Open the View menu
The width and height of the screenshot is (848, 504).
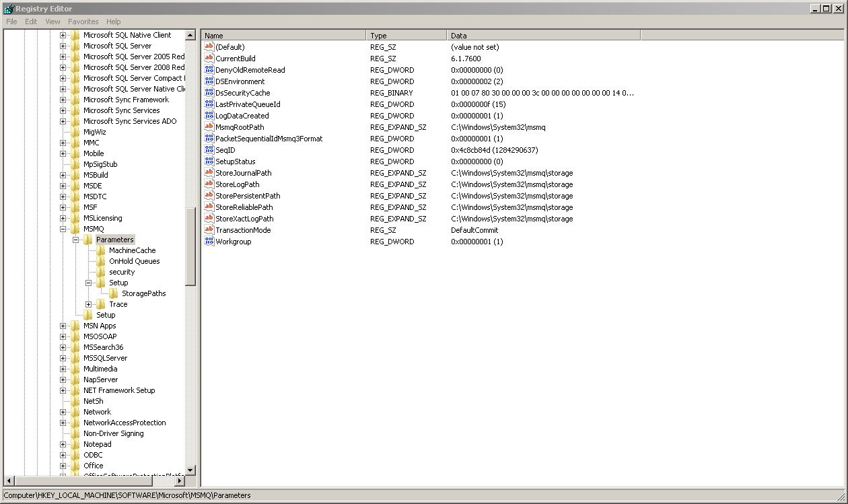pyautogui.click(x=52, y=22)
